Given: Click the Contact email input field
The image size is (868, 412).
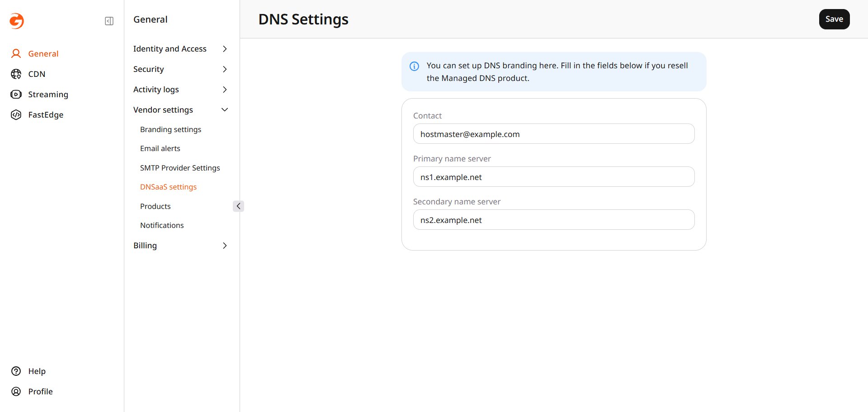Looking at the screenshot, I should [x=554, y=134].
